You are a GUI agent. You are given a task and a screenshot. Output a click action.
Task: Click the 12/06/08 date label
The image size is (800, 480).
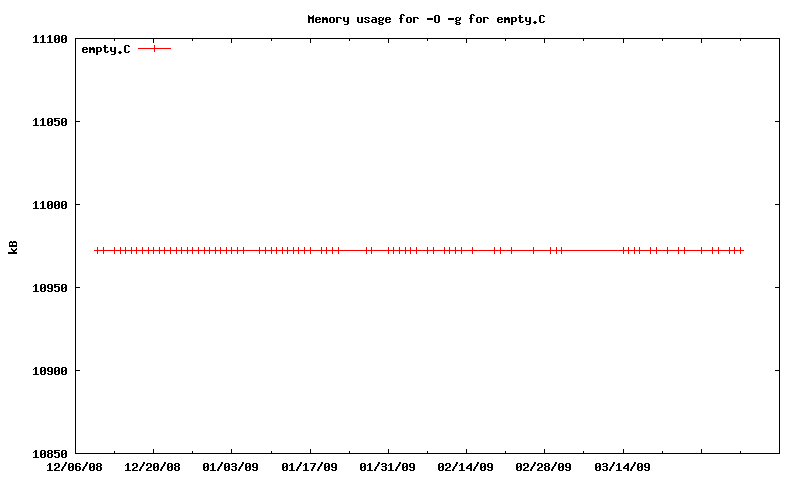click(75, 467)
